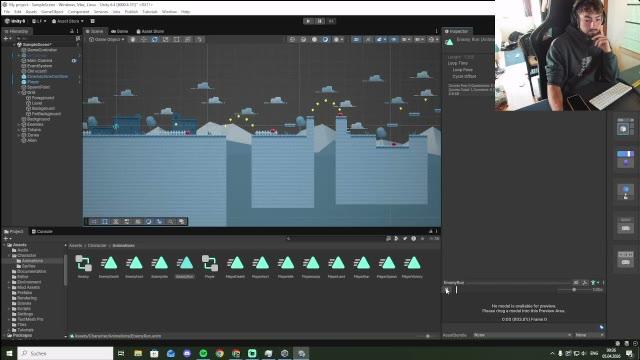Switch to the Scene tab
This screenshot has width=640, height=360.
tap(94, 31)
